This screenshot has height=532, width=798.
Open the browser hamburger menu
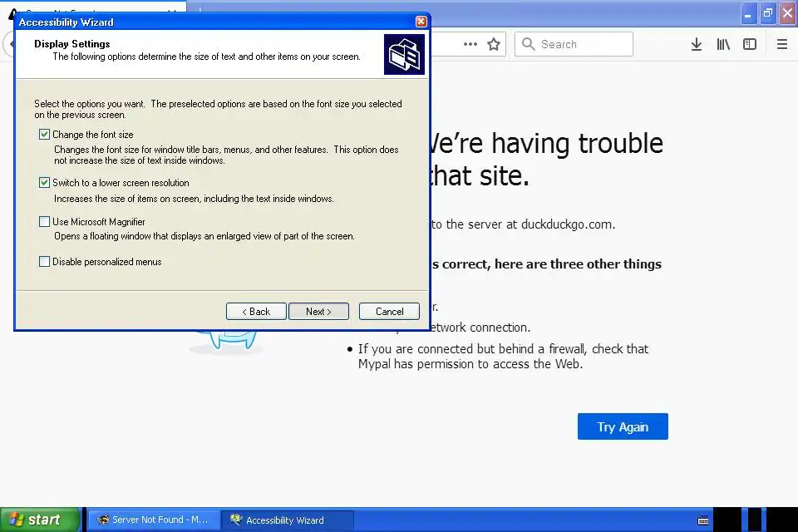click(782, 44)
